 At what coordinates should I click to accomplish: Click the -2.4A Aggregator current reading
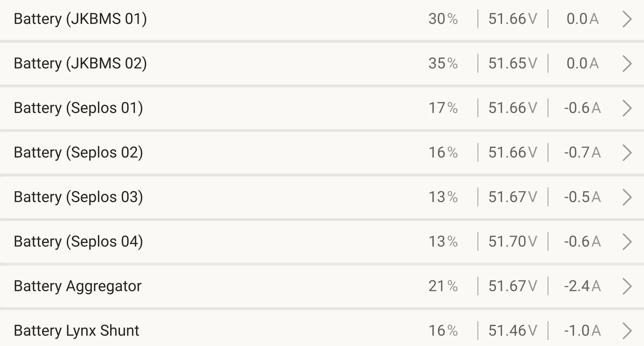(x=582, y=286)
